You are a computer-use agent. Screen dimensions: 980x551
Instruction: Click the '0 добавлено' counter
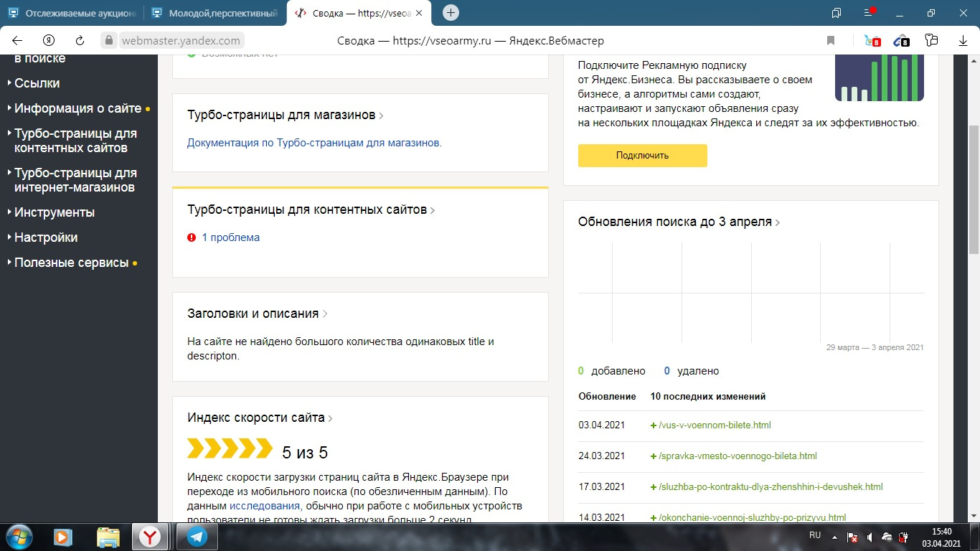point(612,371)
